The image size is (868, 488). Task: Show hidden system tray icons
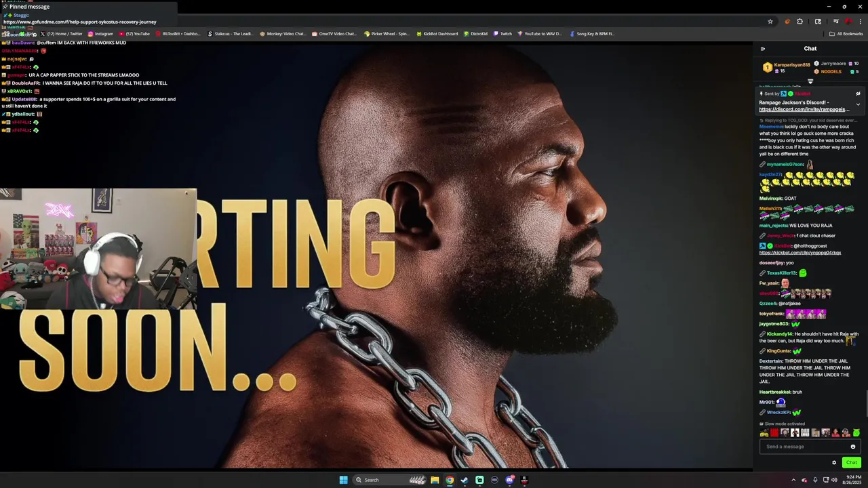click(x=793, y=480)
